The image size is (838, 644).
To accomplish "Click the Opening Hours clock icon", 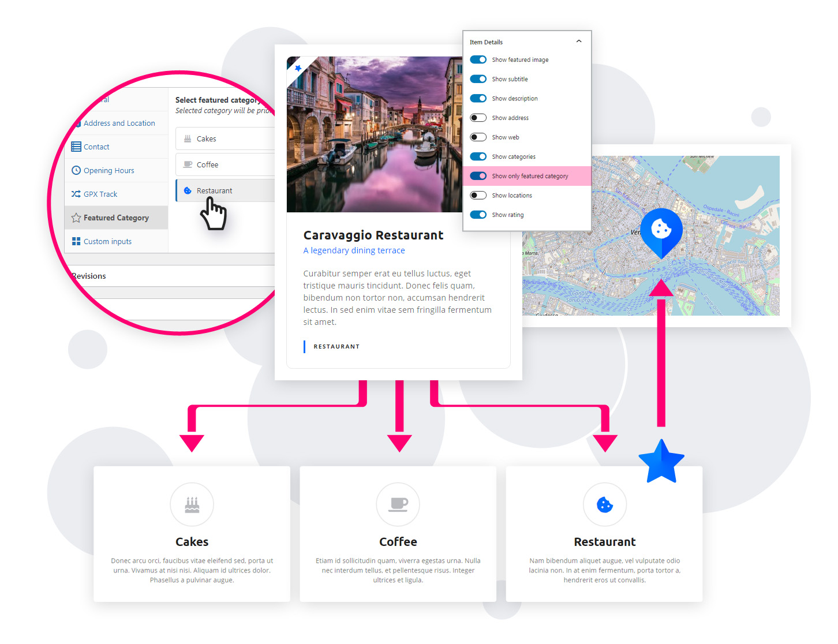I will click(76, 170).
